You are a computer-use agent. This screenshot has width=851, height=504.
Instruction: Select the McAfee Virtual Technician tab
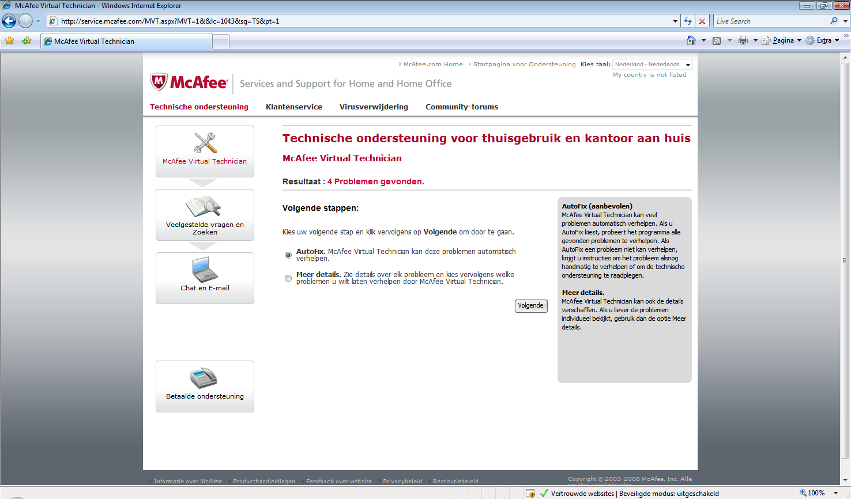coord(126,41)
